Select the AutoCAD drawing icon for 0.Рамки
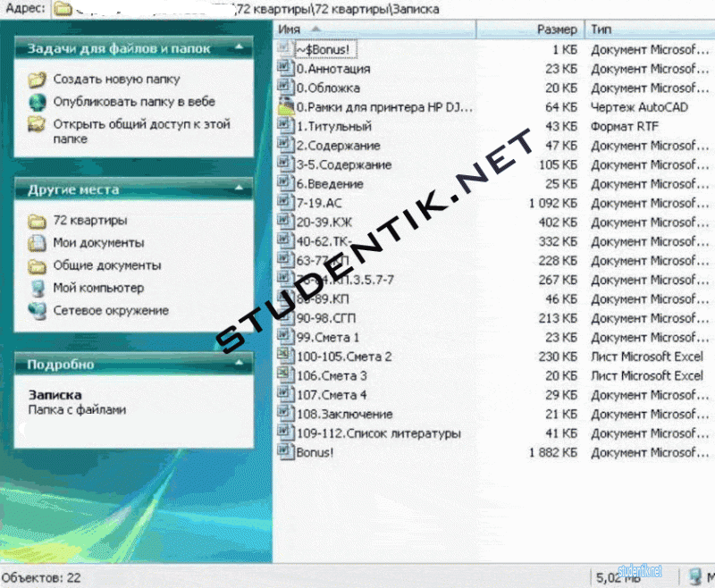The width and height of the screenshot is (715, 588). click(x=286, y=106)
